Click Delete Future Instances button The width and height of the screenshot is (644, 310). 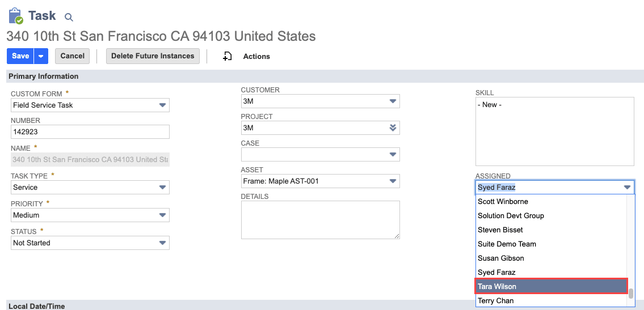tap(153, 56)
